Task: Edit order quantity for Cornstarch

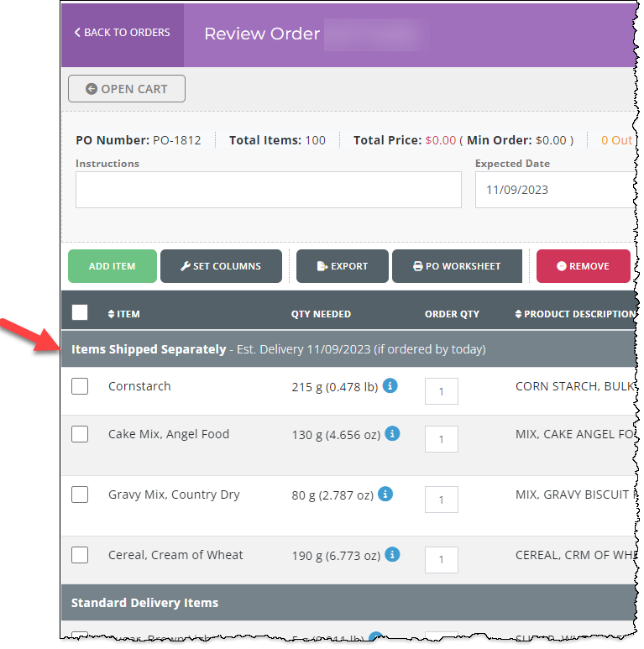Action: pos(441,391)
